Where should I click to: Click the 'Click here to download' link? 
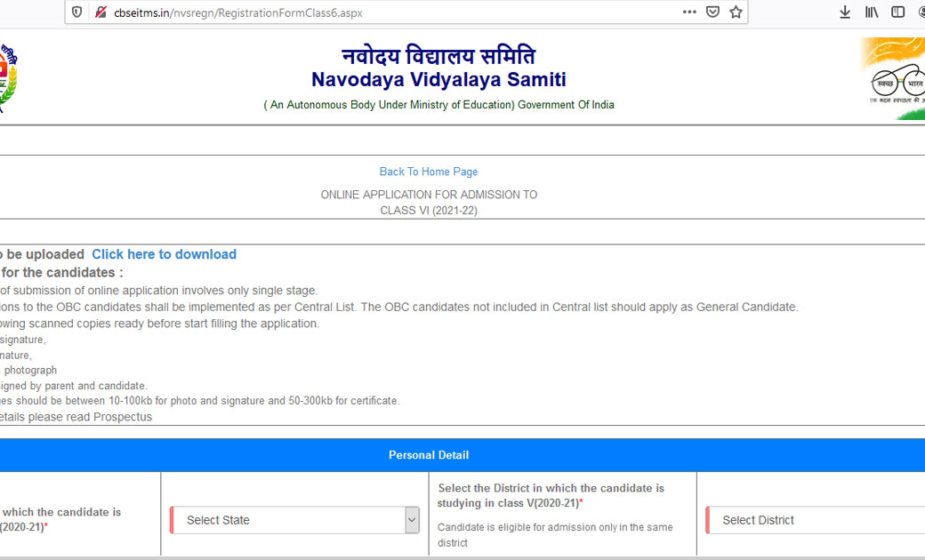164,254
